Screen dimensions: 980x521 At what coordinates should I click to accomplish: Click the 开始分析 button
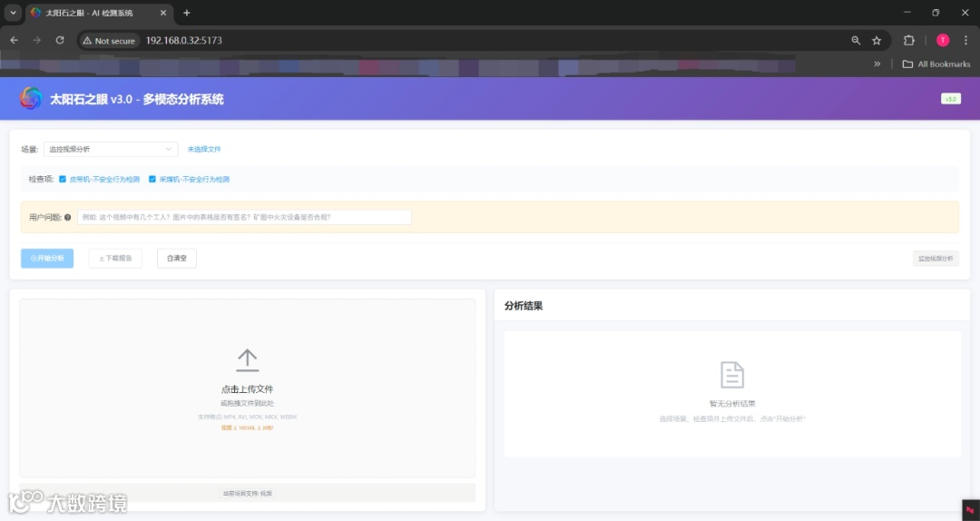click(x=47, y=259)
